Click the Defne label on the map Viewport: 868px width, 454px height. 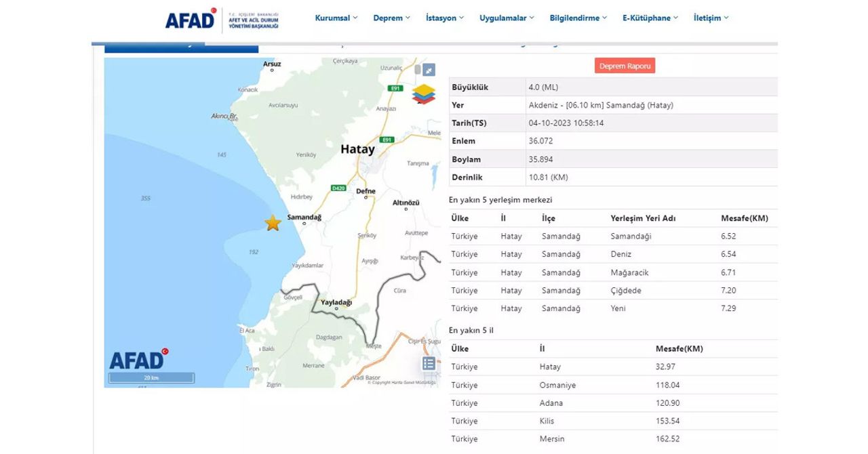pyautogui.click(x=366, y=191)
